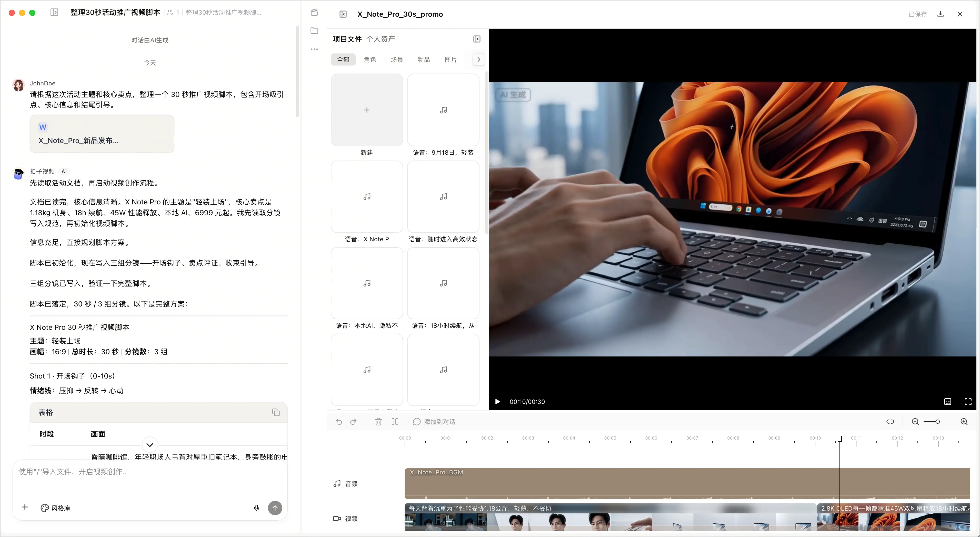Open the 风格库 style library
The width and height of the screenshot is (980, 537).
click(56, 508)
